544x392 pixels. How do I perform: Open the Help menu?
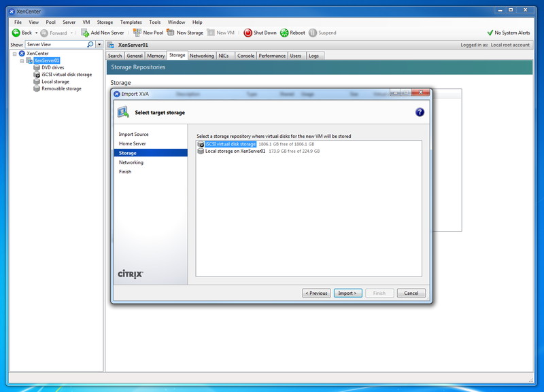(197, 22)
